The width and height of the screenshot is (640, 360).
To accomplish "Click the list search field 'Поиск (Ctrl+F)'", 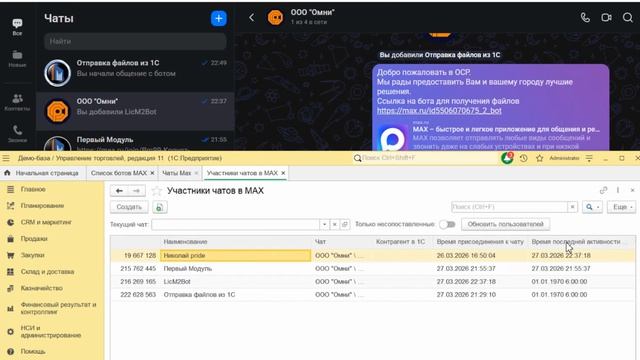I will coord(509,207).
